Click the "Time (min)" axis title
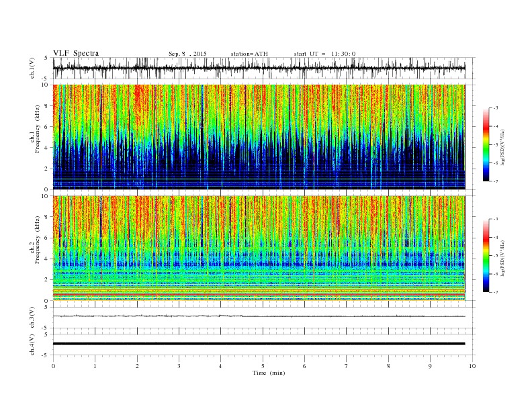 [269, 373]
